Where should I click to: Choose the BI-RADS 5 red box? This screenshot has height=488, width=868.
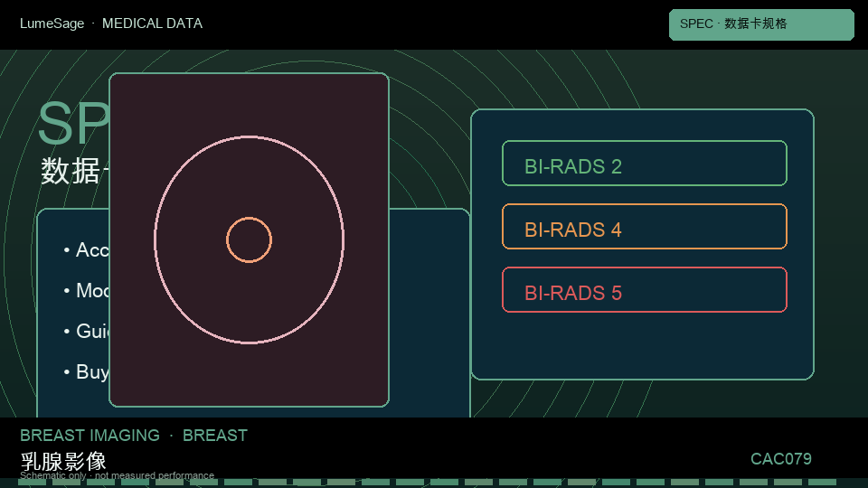tap(645, 289)
